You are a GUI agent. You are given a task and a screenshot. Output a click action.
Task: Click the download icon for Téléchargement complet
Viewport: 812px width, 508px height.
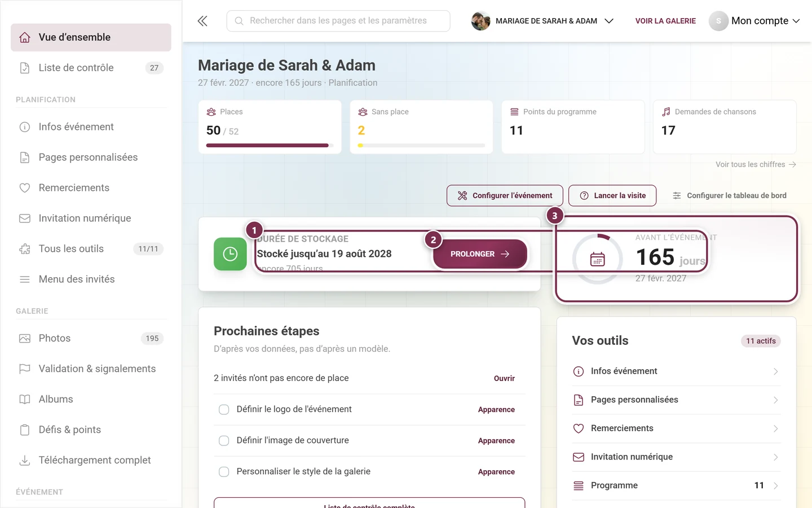click(x=25, y=461)
